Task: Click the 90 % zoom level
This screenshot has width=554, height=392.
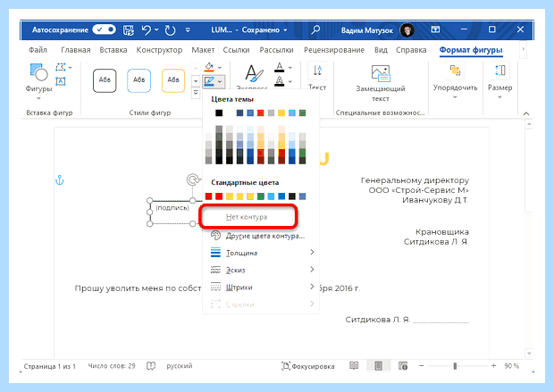Action: [x=512, y=366]
